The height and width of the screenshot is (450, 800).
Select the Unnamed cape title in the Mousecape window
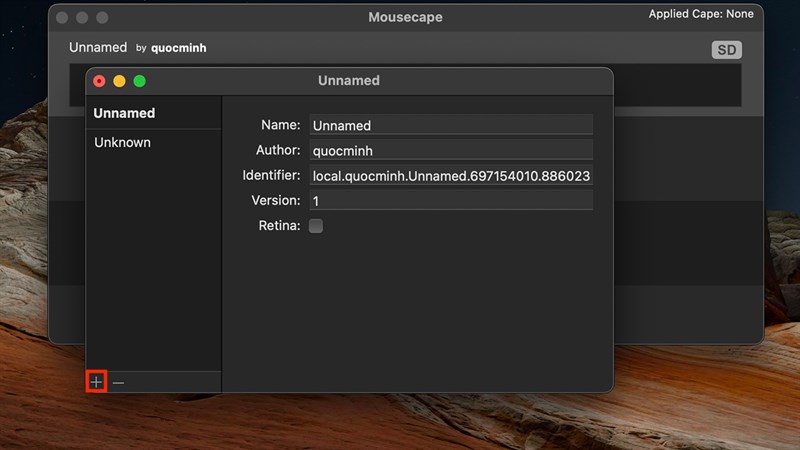coord(98,47)
